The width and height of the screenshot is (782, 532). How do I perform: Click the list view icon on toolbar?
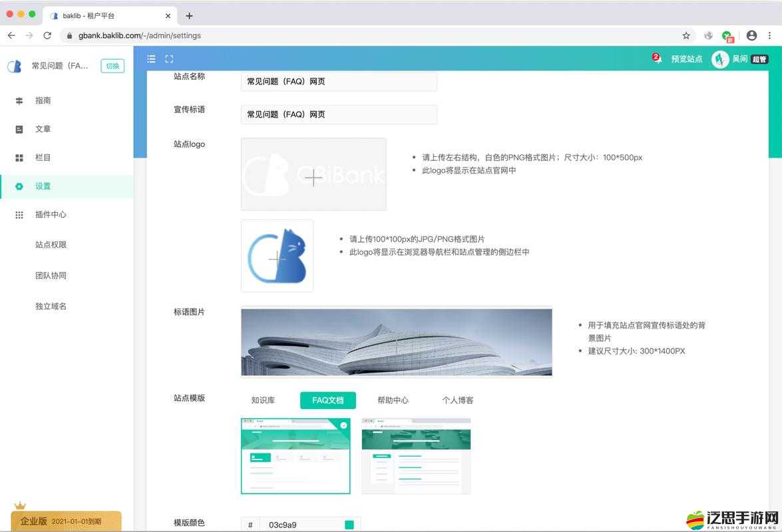coord(152,59)
